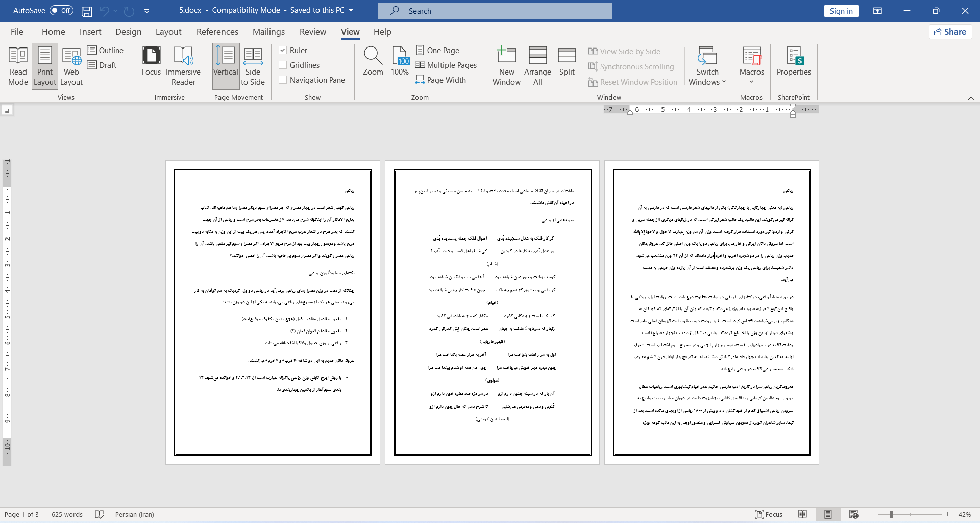
Task: Enable the Gridlines checkbox
Action: [283, 65]
